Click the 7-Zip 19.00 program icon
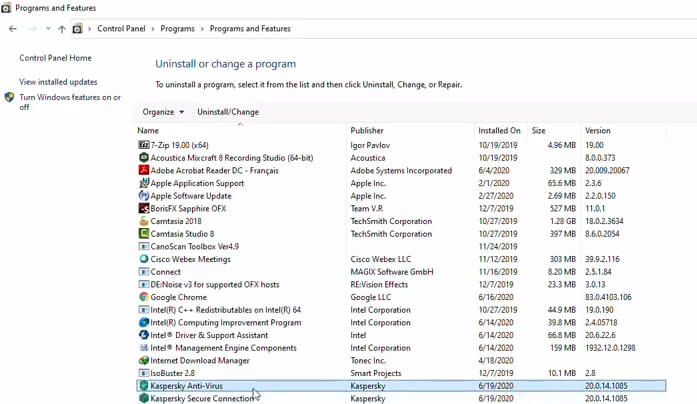The image size is (697, 404). point(144,145)
